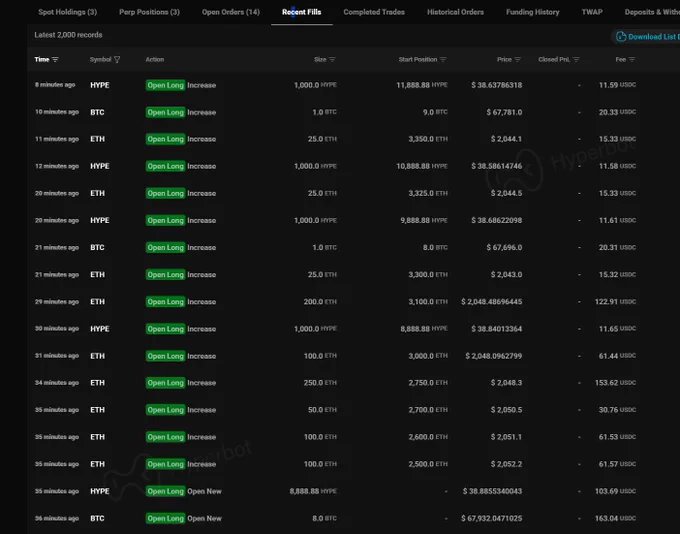
Task: Click size 250.0 ETH
Action: [x=320, y=383]
